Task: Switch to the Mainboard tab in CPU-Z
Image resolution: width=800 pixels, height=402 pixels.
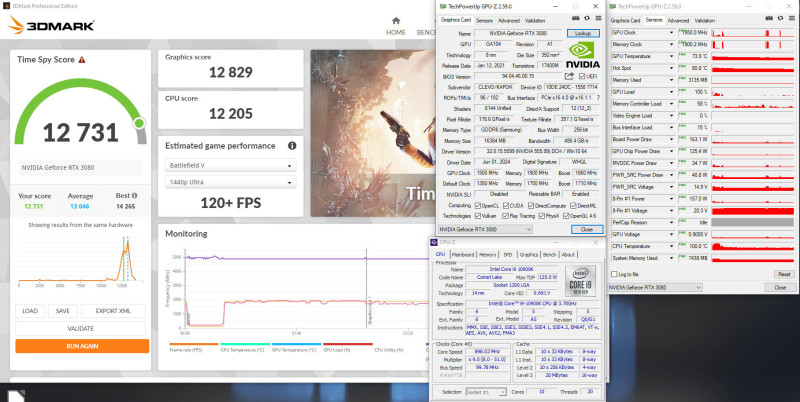Action: tap(463, 255)
